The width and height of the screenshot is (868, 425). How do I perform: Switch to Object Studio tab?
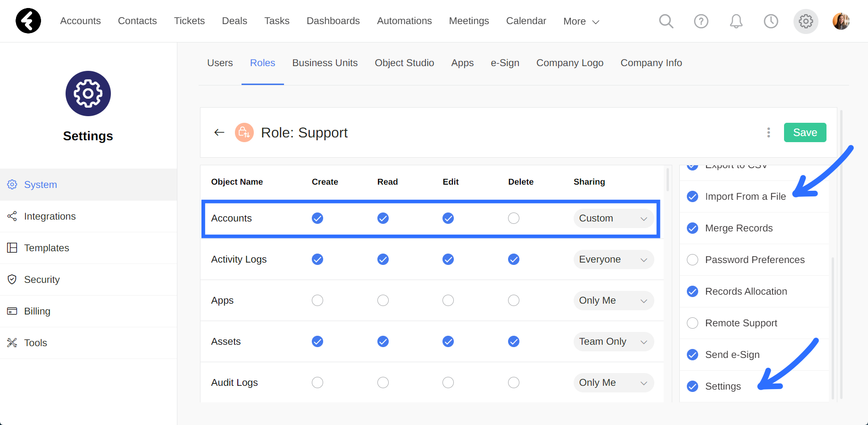click(x=404, y=63)
